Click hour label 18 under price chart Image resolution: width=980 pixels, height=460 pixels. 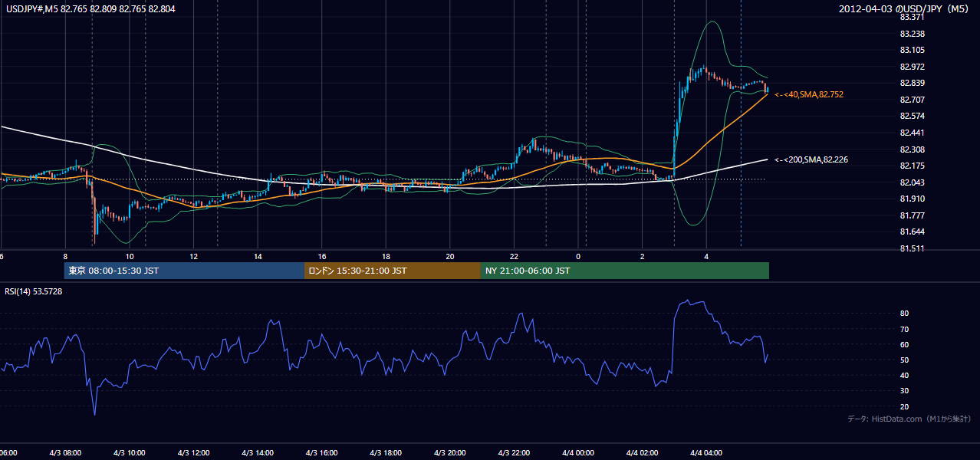pyautogui.click(x=386, y=256)
